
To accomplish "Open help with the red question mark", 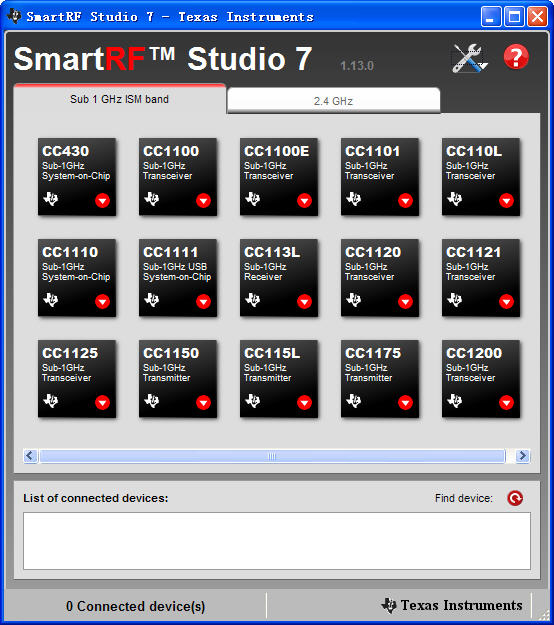I will [516, 57].
